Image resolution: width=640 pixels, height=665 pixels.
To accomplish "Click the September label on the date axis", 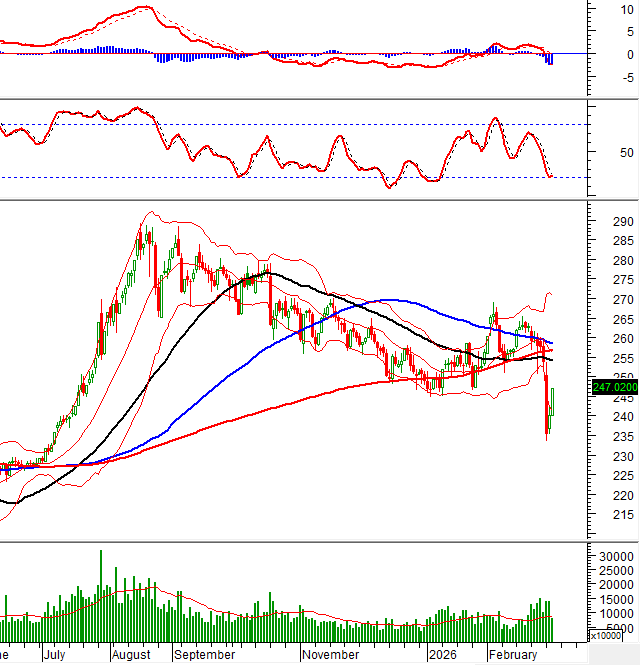I will (204, 655).
